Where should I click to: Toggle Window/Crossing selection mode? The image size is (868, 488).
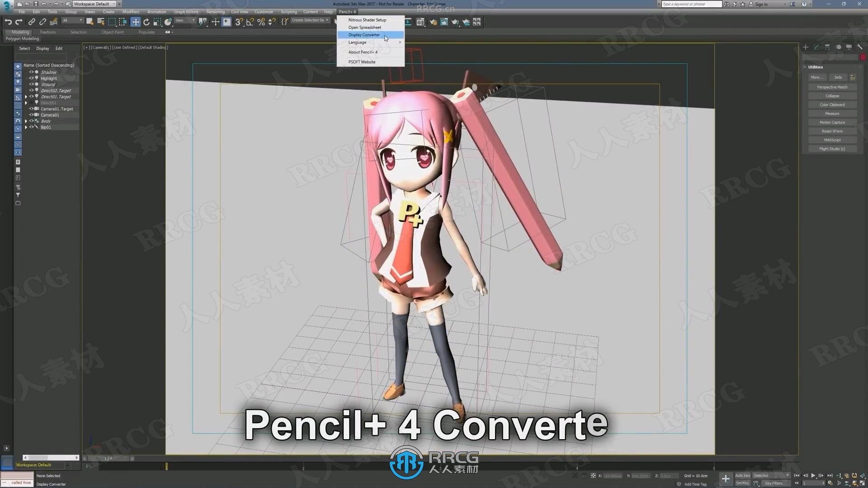coord(123,22)
